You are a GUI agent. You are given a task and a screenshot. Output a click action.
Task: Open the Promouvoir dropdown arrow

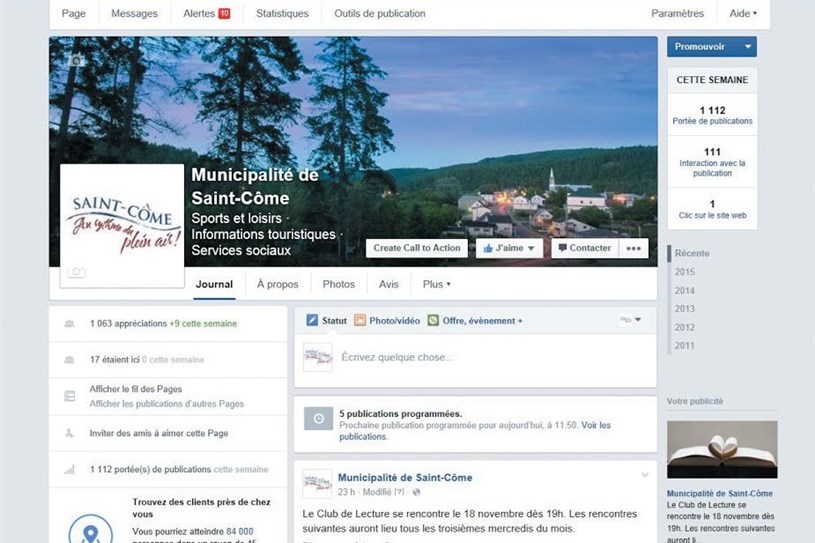point(748,47)
